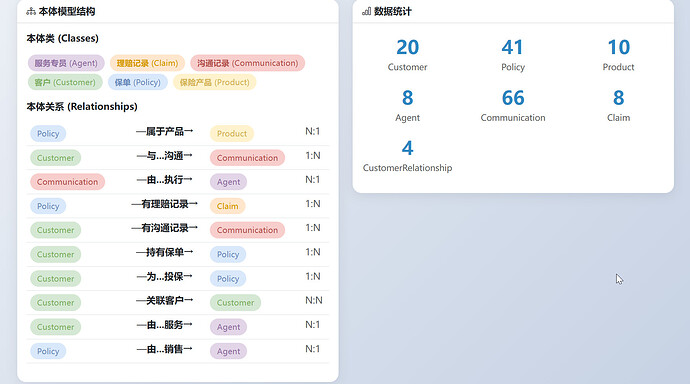690x384 pixels.
Task: Click Agent tag in 由...执行 row
Action: 228,182
